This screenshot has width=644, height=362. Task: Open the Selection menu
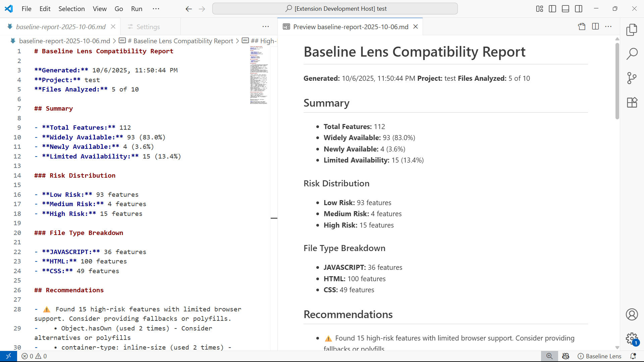coord(71,9)
